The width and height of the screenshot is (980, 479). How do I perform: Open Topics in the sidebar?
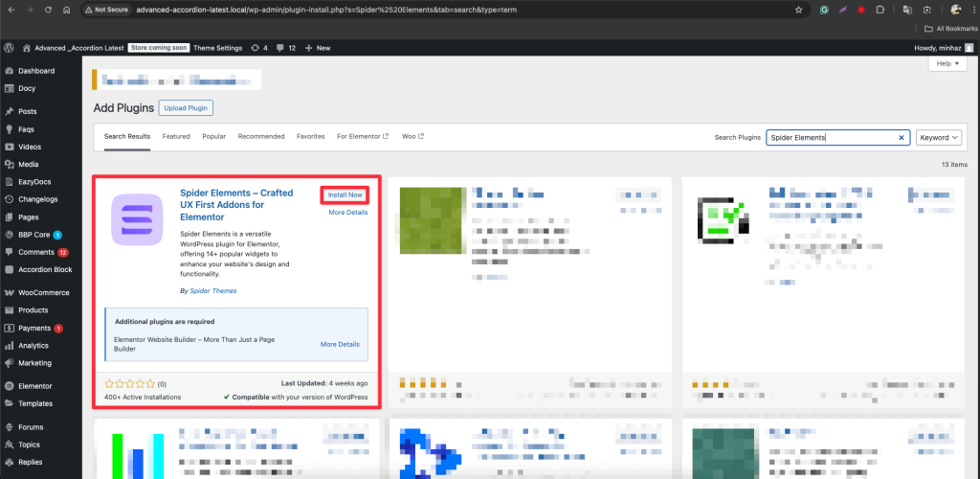point(29,445)
